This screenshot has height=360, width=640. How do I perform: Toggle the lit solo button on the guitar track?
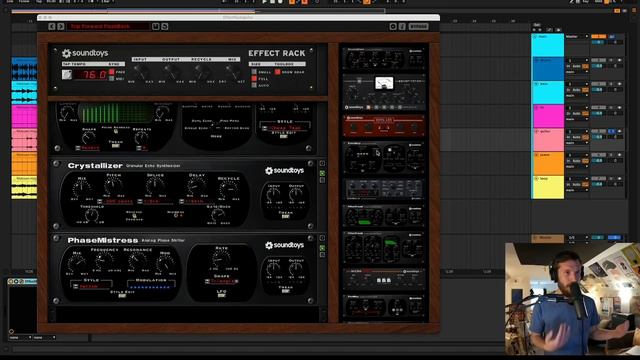click(x=611, y=131)
